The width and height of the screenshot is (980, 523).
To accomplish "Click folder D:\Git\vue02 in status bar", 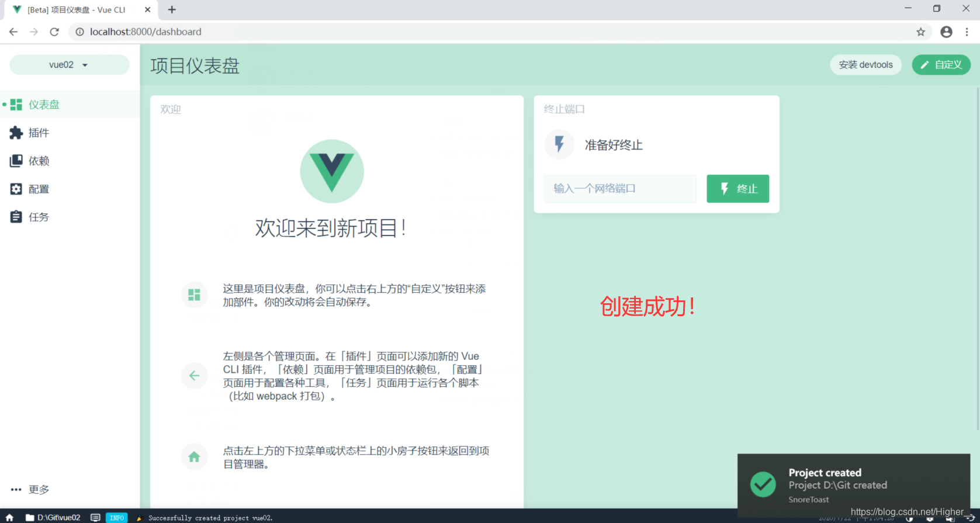I will click(53, 518).
